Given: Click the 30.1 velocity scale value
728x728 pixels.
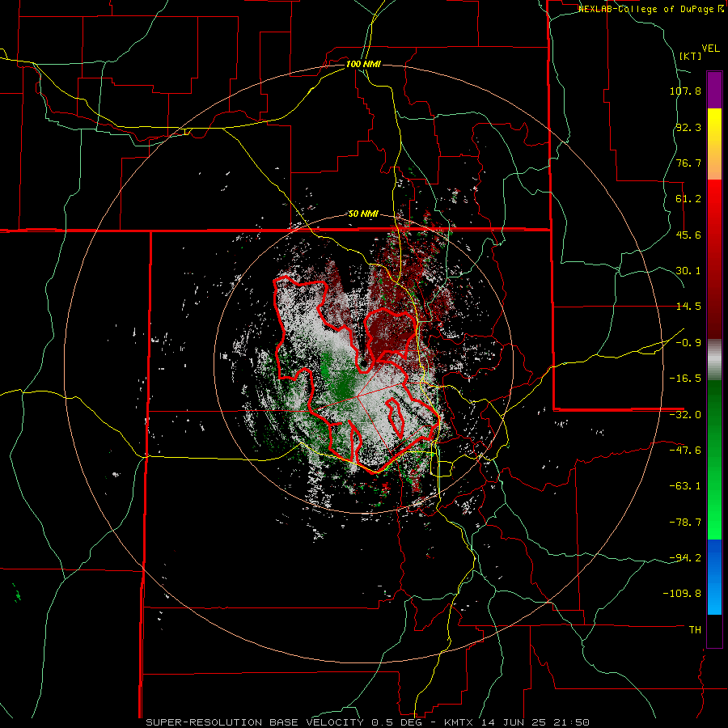Looking at the screenshot, I should coord(688,271).
